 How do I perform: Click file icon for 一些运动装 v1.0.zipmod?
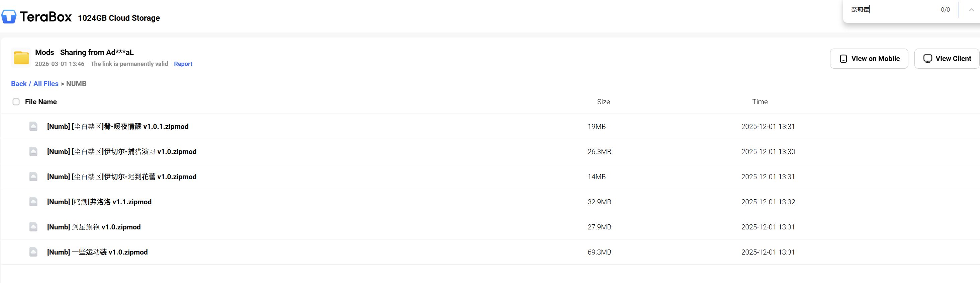coord(33,252)
